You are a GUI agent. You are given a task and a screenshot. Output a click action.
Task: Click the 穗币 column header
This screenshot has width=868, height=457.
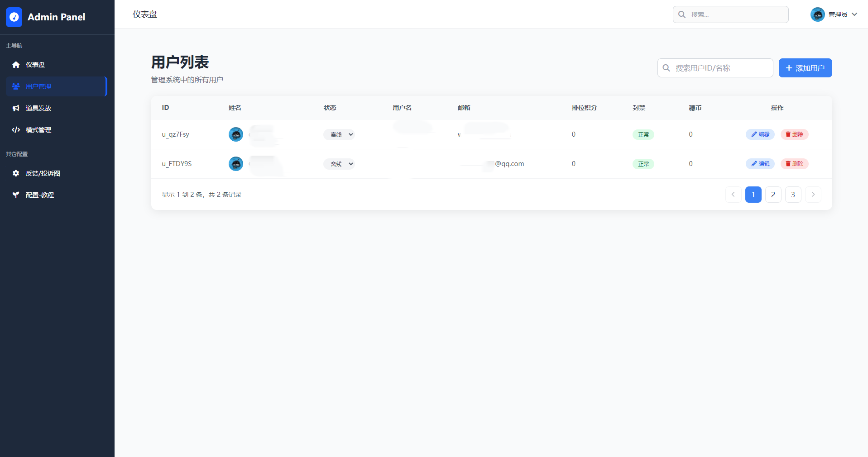point(695,108)
